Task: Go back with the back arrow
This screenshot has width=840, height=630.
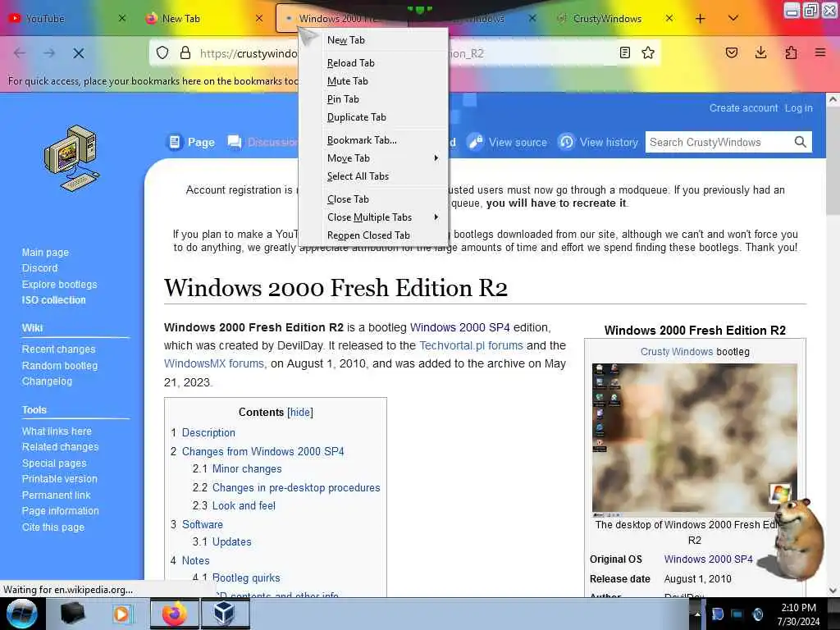Action: [20, 53]
